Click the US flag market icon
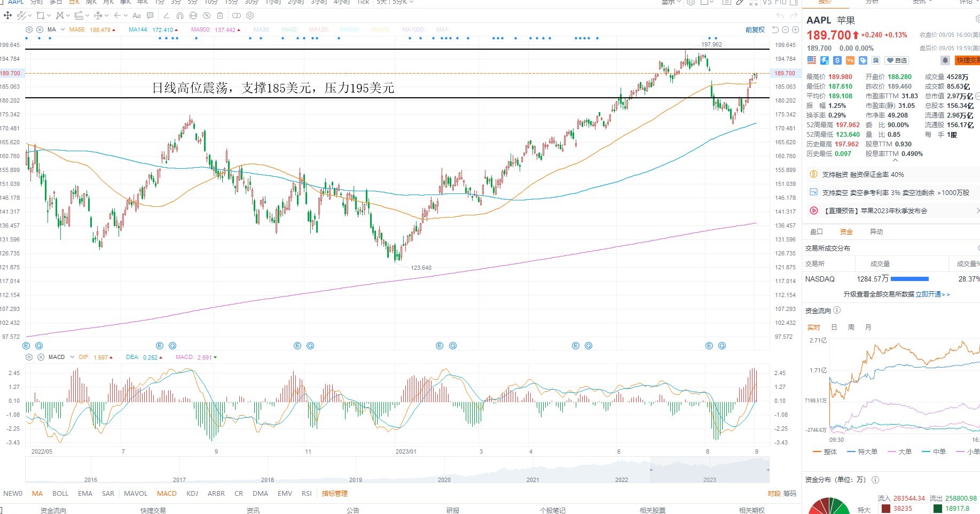Screen dimensions: 980x514 (812, 60)
